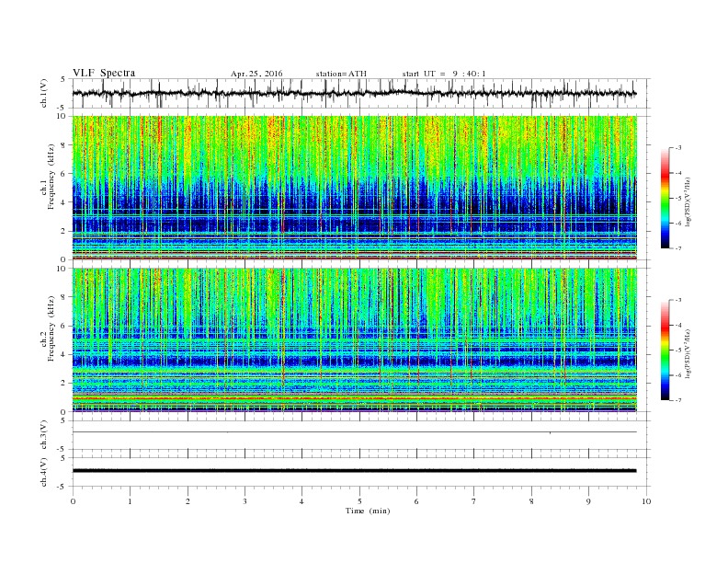Click the "-4" tick on ch.2 color bar

[x=678, y=325]
